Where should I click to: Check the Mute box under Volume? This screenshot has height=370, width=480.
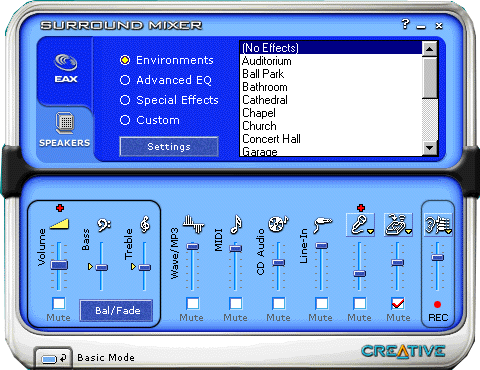click(x=59, y=303)
